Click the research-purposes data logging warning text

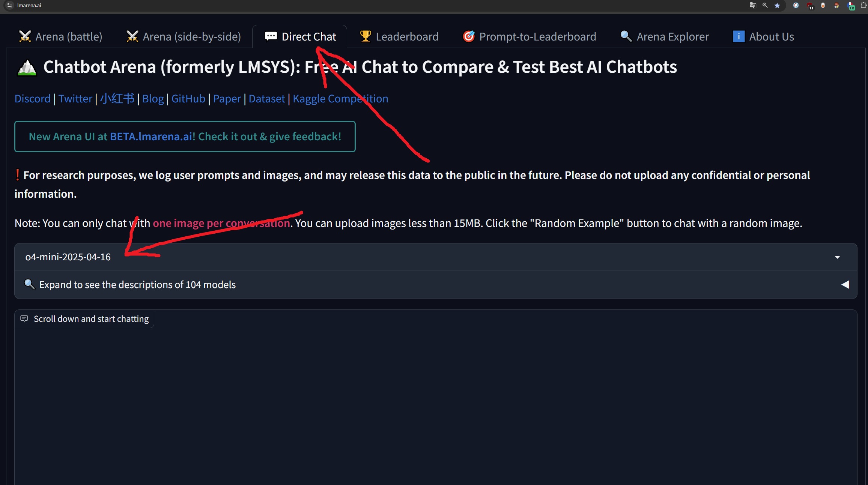412,185
